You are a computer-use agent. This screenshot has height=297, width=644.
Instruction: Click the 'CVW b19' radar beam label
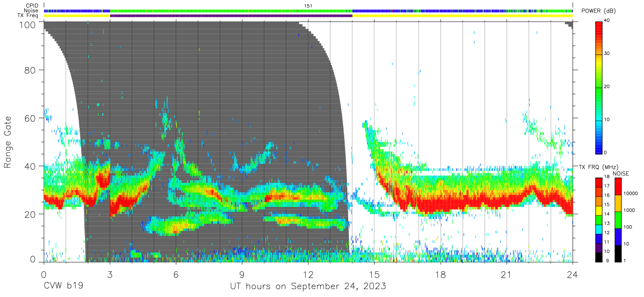pyautogui.click(x=63, y=287)
